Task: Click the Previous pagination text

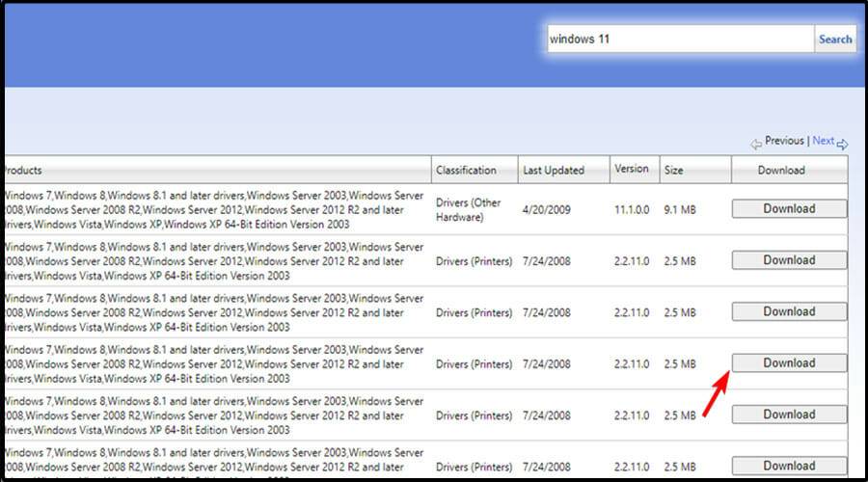Action: (784, 141)
